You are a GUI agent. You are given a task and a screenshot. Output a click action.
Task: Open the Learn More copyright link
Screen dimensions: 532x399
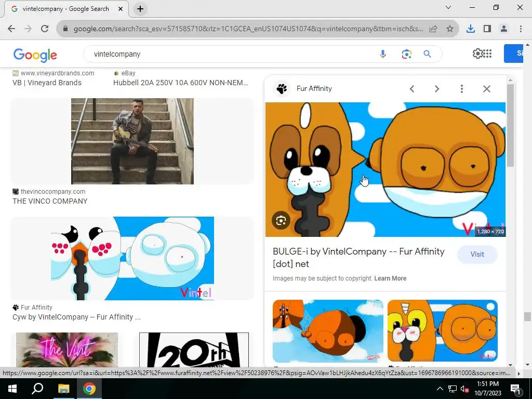coord(390,278)
